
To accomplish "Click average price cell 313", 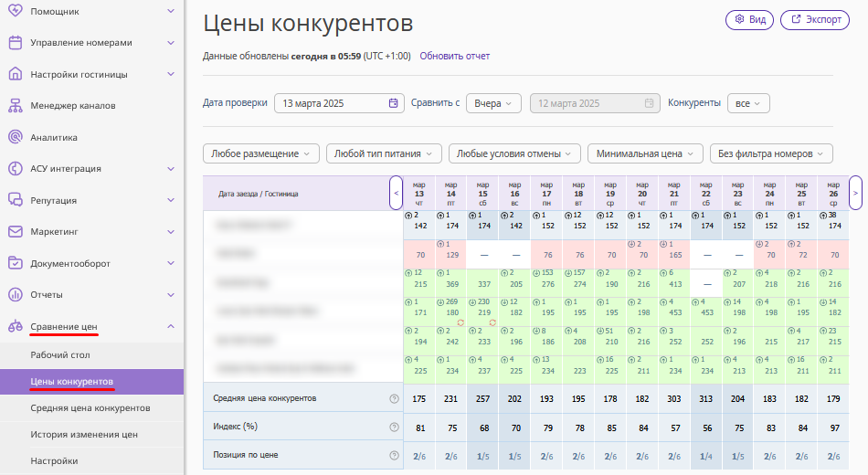I will [x=705, y=398].
